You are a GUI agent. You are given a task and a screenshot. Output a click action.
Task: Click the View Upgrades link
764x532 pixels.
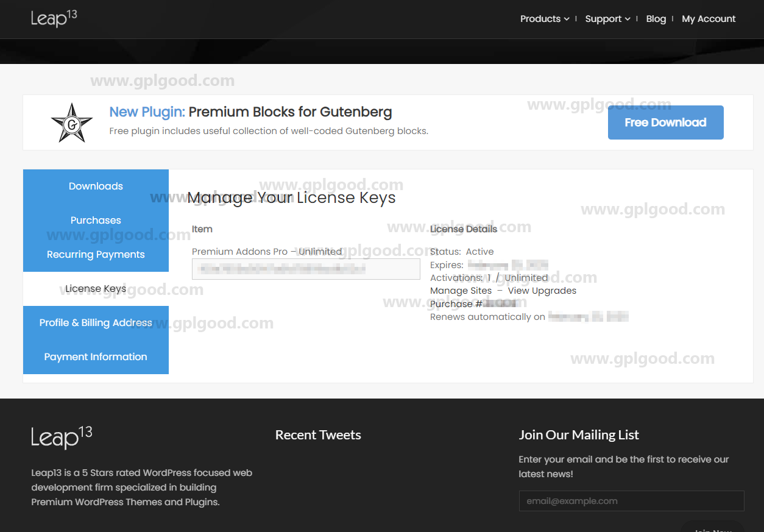pos(542,291)
